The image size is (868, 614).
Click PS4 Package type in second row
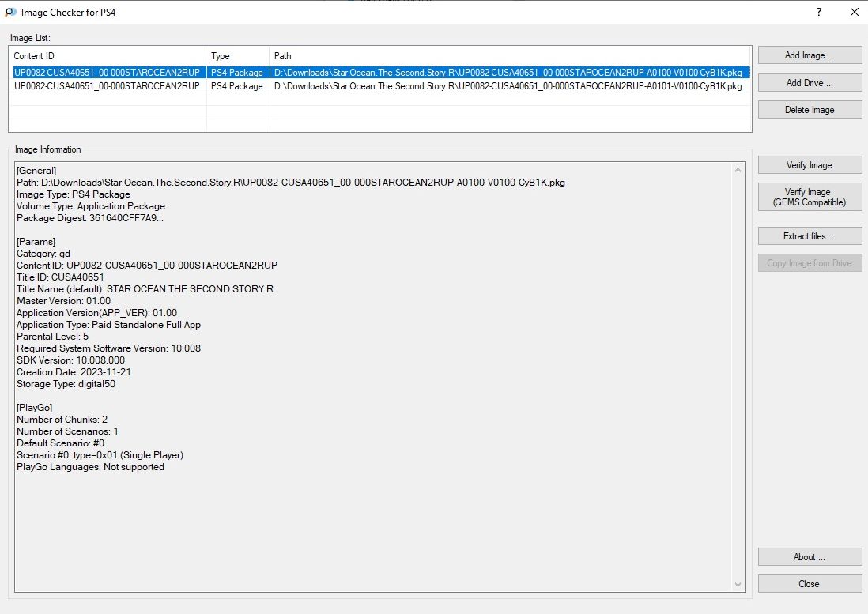(x=237, y=86)
